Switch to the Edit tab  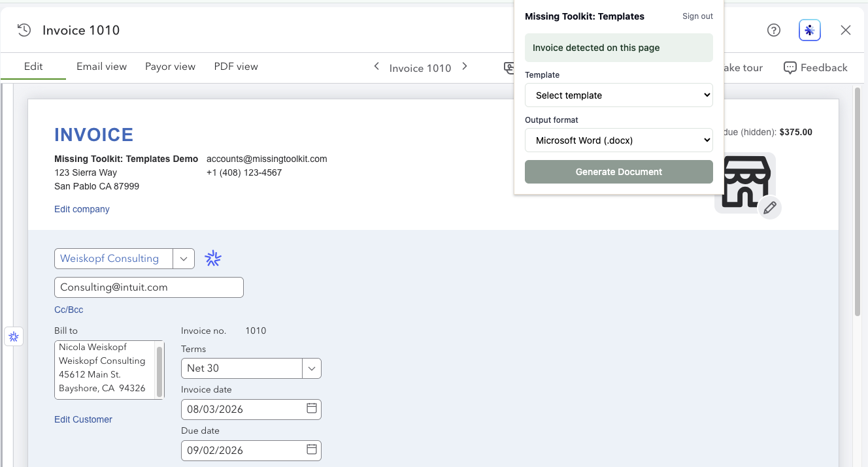(x=33, y=67)
